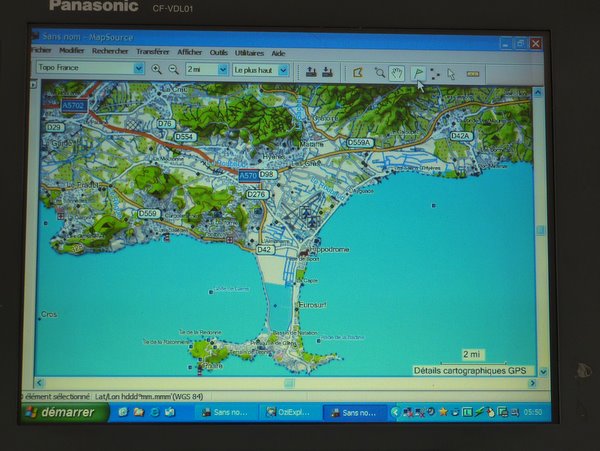Viewport: 600px width, 451px height.
Task: Click the 2 mi map scale label
Action: coord(471,354)
